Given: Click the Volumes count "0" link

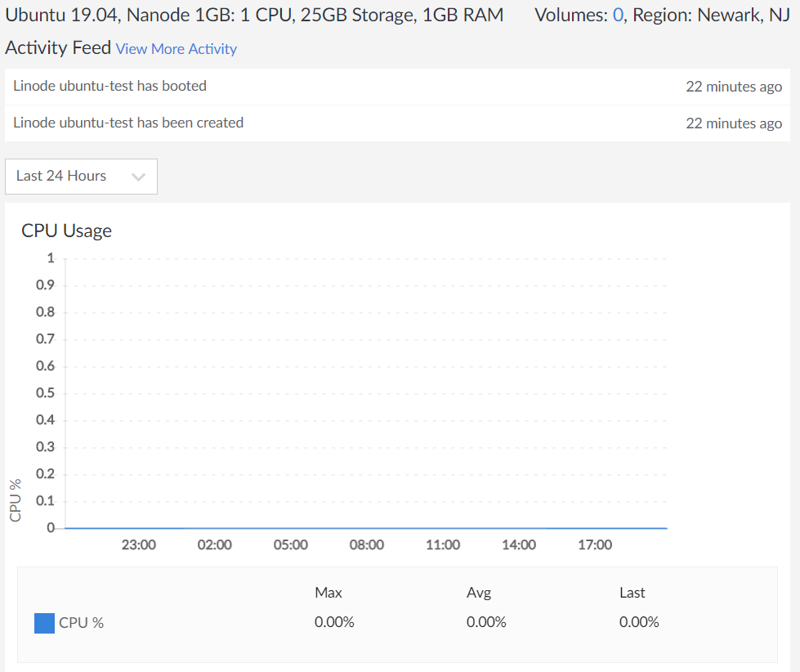Looking at the screenshot, I should [618, 15].
